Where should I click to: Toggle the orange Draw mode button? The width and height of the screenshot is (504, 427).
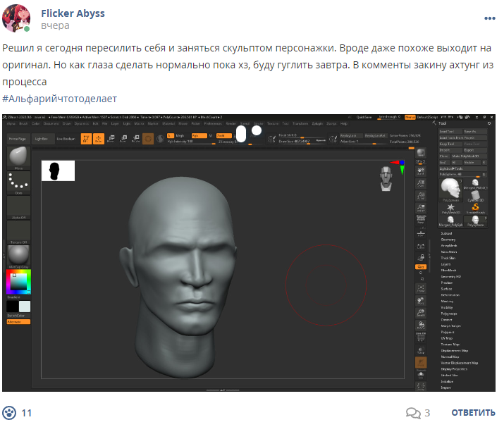(99, 139)
